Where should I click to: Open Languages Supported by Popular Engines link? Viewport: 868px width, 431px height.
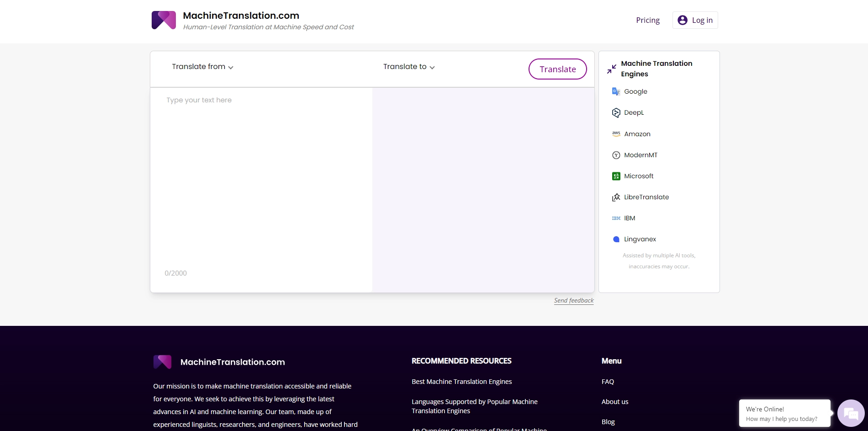(x=474, y=406)
